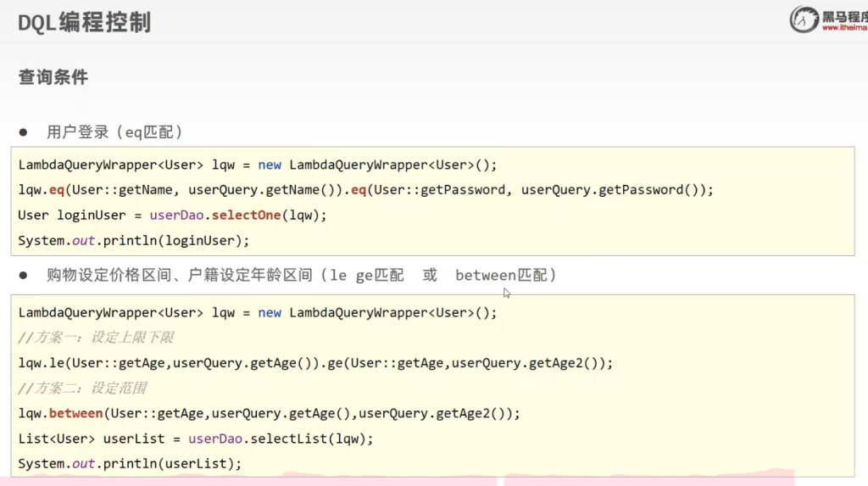Click the DQL编程控制 slide title
Viewport: 868px width, 486px height.
coord(85,23)
